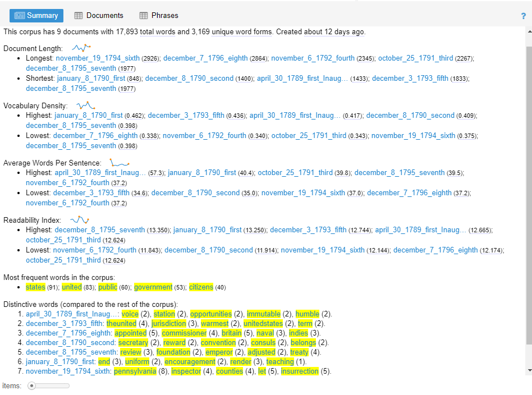532x395 pixels.
Task: Open Voyant help via the question mark icon
Action: (x=523, y=16)
